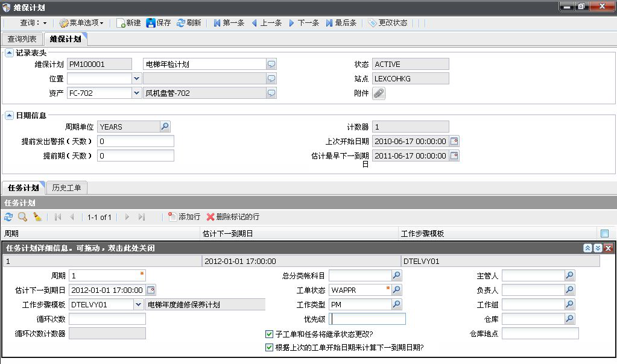Viewport: 617px width, 364px height.
Task: Open calendar for 估计下一到期日 in details
Action: (151, 290)
